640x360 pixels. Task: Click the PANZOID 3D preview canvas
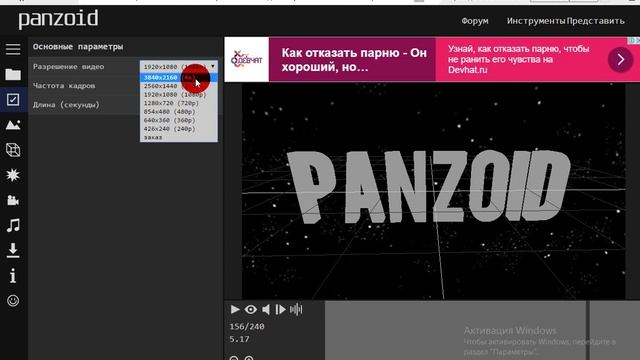pyautogui.click(x=433, y=191)
